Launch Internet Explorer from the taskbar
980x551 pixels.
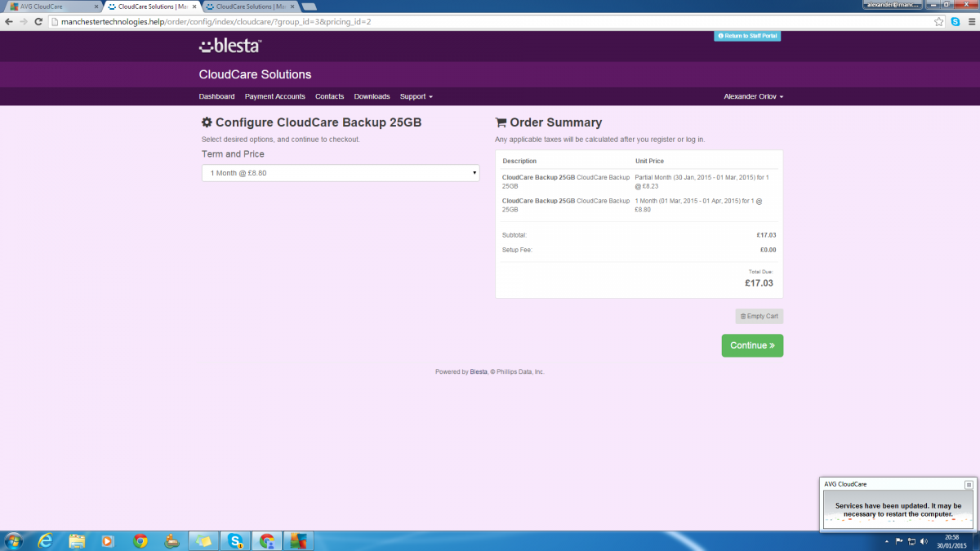46,540
